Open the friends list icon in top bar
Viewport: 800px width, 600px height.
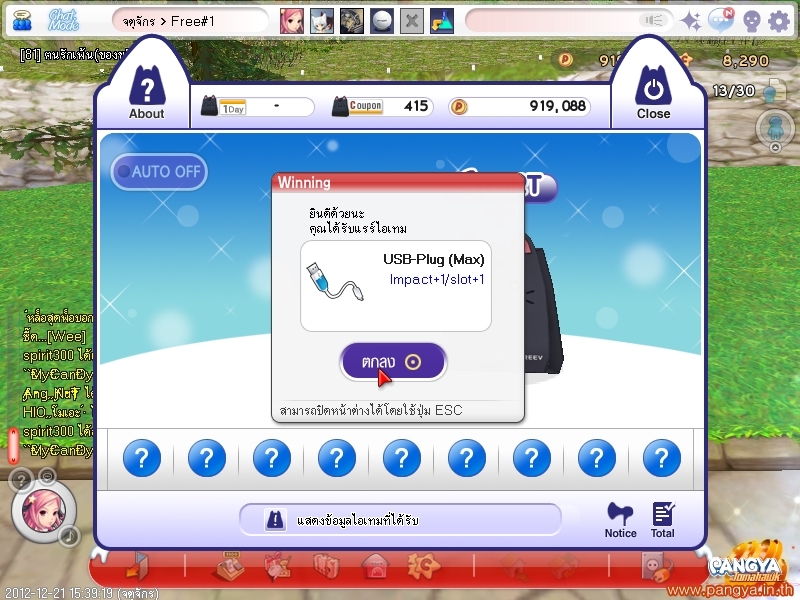click(x=21, y=21)
